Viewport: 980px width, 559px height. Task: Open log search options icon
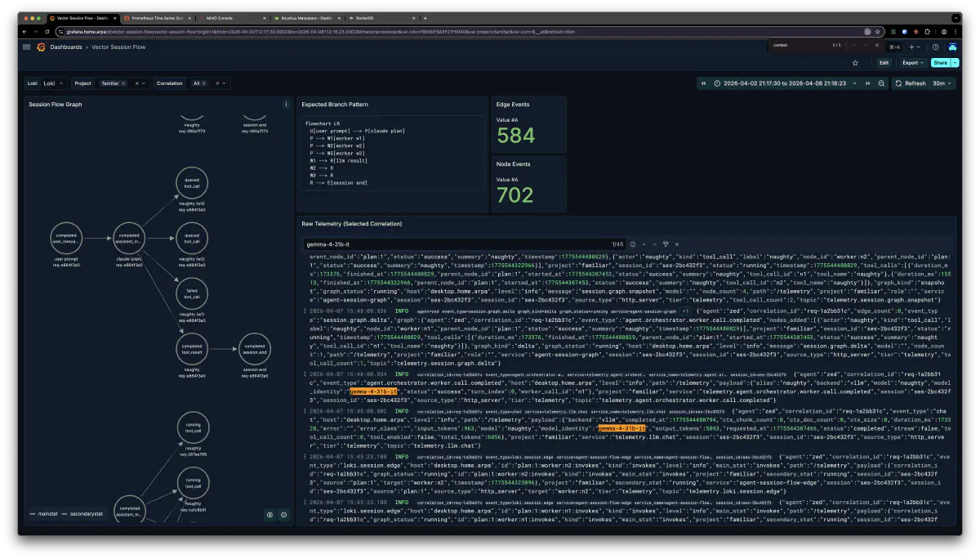pos(632,244)
